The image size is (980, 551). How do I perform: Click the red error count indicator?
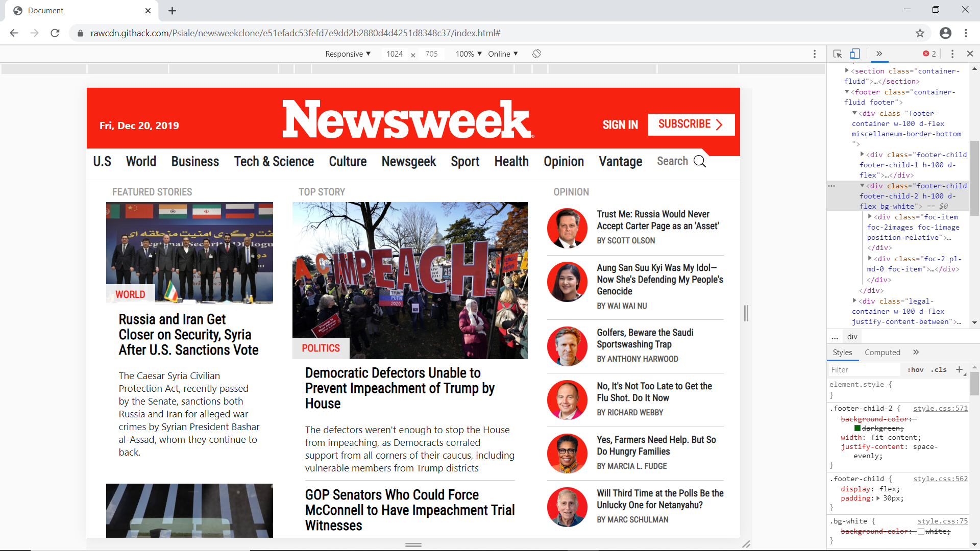tap(929, 54)
